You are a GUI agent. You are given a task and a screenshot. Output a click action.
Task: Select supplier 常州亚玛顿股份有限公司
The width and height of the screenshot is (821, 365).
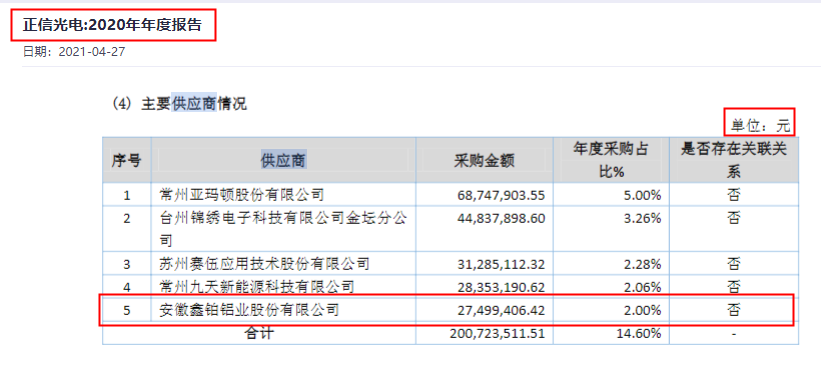(241, 195)
